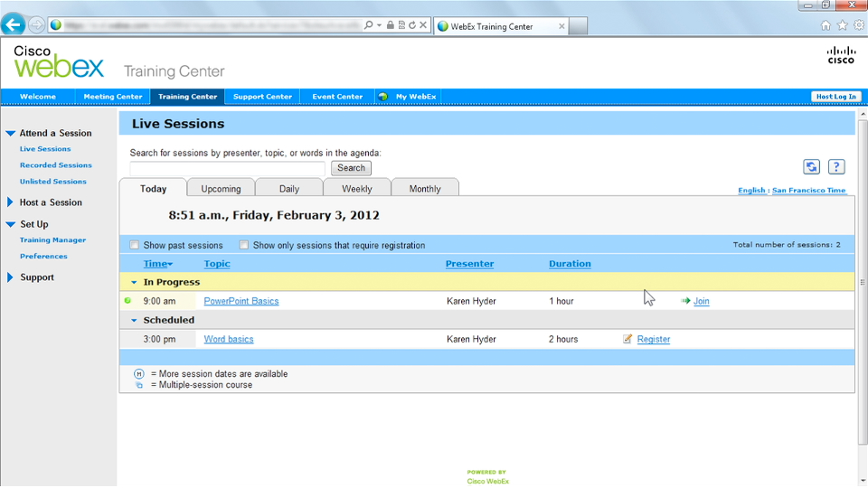This screenshot has height=488, width=868.
Task: Click the multiple-session course legend icon
Action: pyautogui.click(x=139, y=385)
